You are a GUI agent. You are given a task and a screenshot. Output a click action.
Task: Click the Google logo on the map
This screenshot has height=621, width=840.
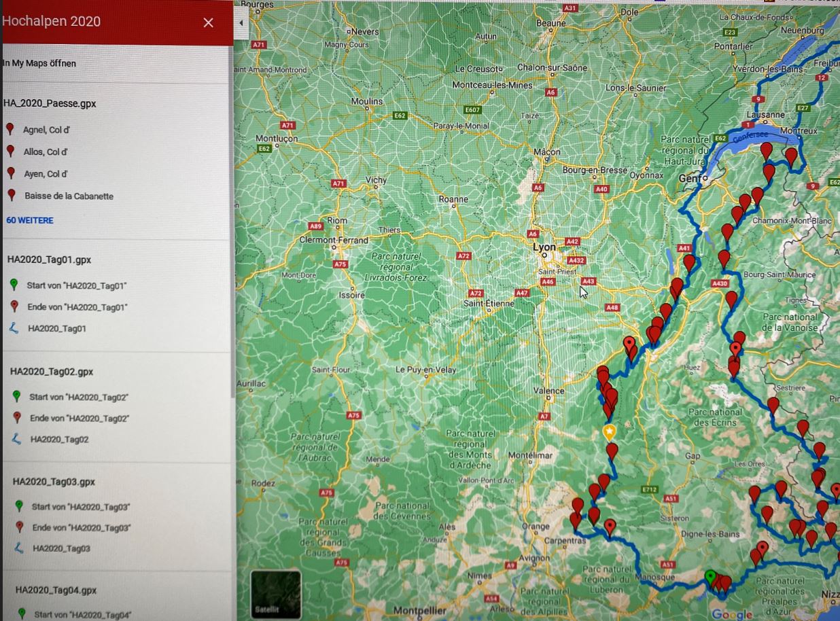(x=732, y=614)
